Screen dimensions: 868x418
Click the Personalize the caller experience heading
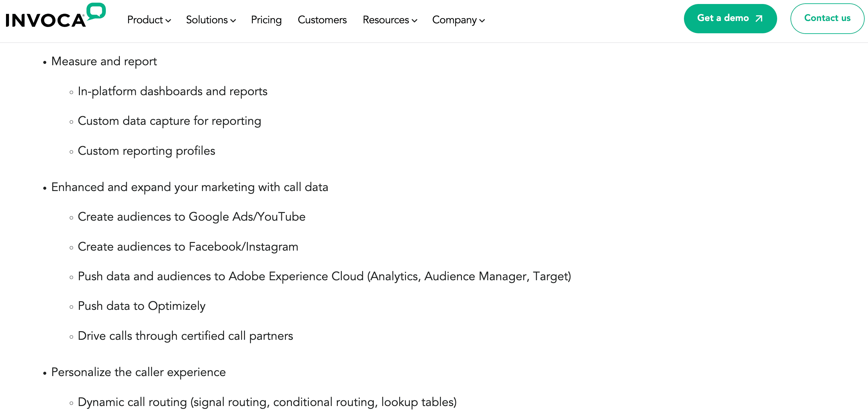138,372
